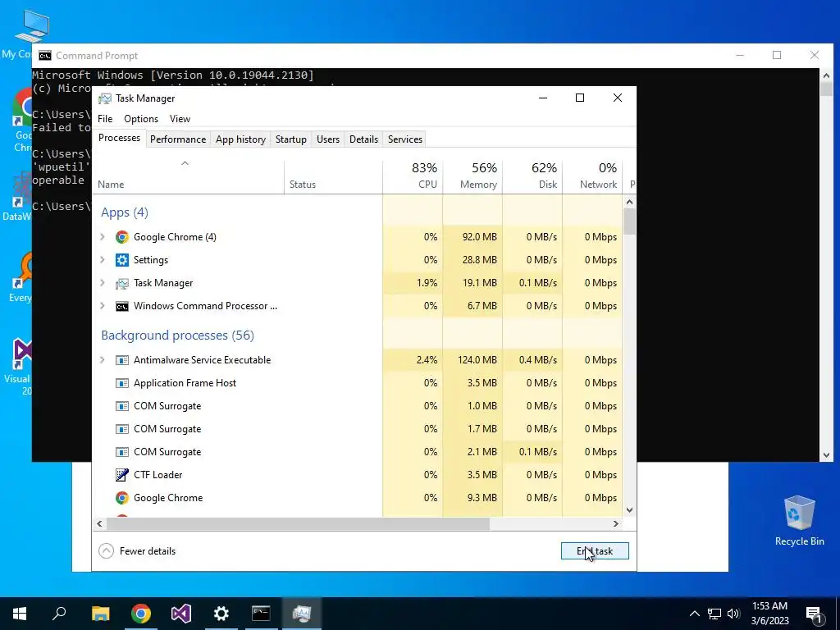Switch to the Performance tab
The width and height of the screenshot is (840, 630).
[x=178, y=139]
